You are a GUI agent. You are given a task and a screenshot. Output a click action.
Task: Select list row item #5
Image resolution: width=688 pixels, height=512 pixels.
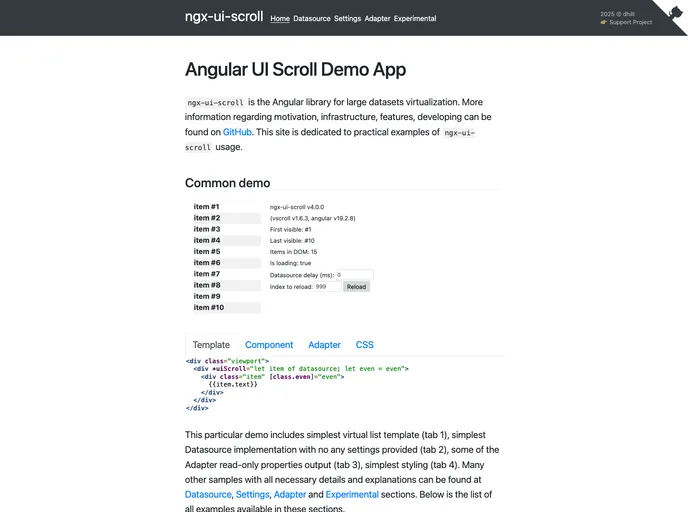point(227,251)
